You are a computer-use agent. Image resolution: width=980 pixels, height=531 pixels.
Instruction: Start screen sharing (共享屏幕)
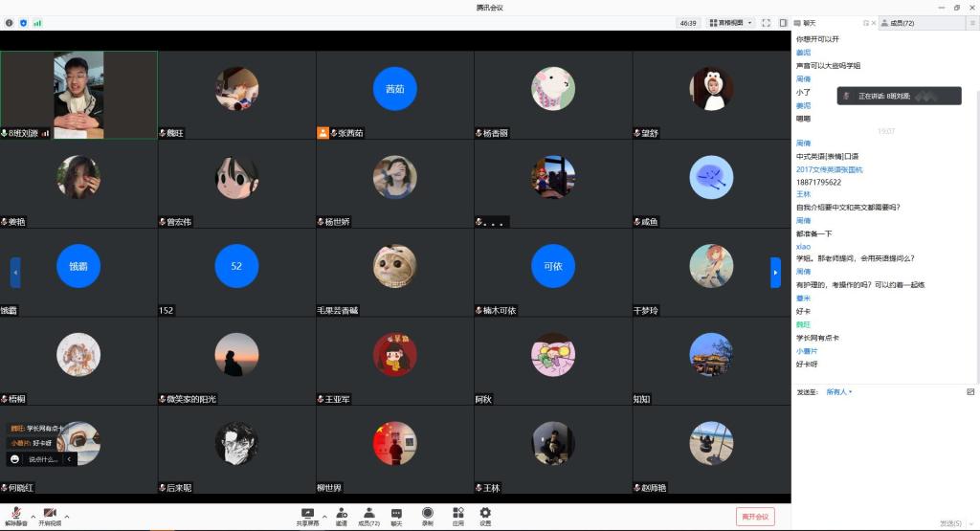[x=307, y=515]
